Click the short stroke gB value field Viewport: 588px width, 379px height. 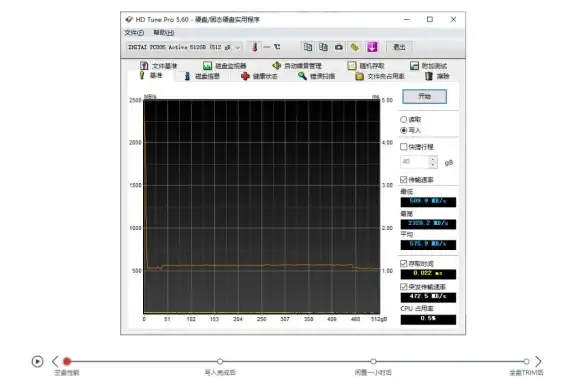pyautogui.click(x=414, y=162)
